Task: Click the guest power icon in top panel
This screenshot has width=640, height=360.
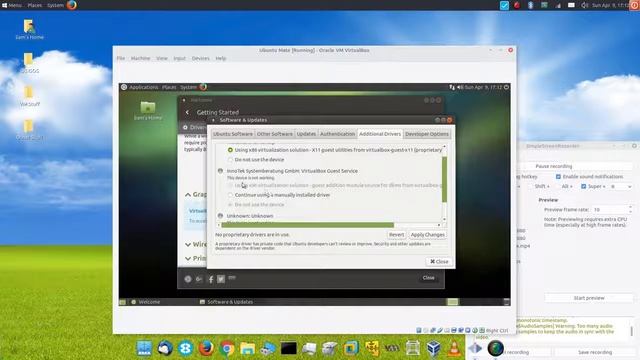Action: 506,87
